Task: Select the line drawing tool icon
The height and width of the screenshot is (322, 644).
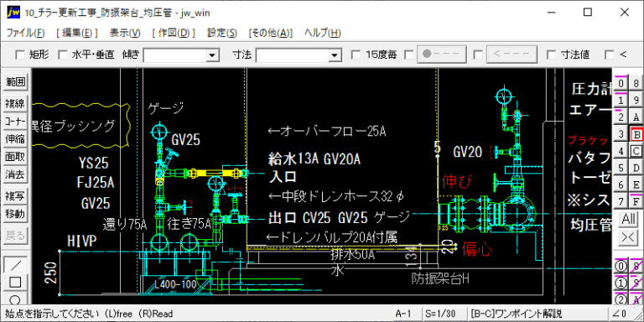Action: [x=15, y=264]
